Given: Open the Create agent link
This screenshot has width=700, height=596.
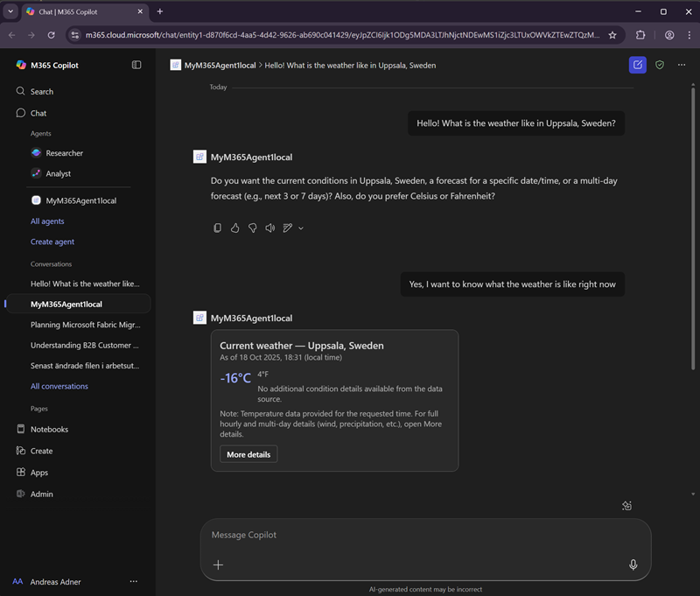Looking at the screenshot, I should pyautogui.click(x=52, y=242).
